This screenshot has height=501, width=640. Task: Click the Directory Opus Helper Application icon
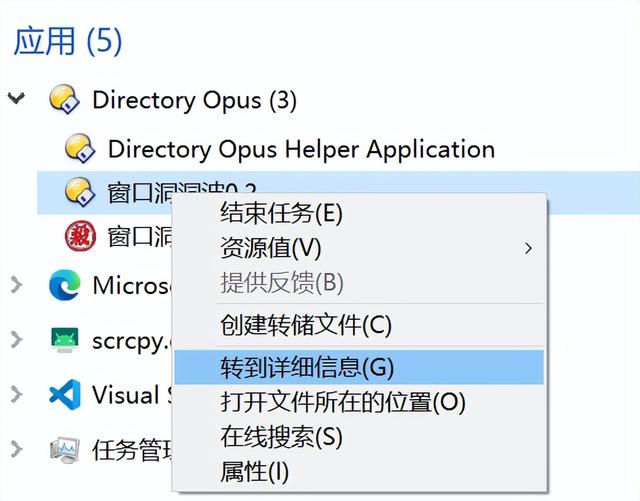(80, 148)
